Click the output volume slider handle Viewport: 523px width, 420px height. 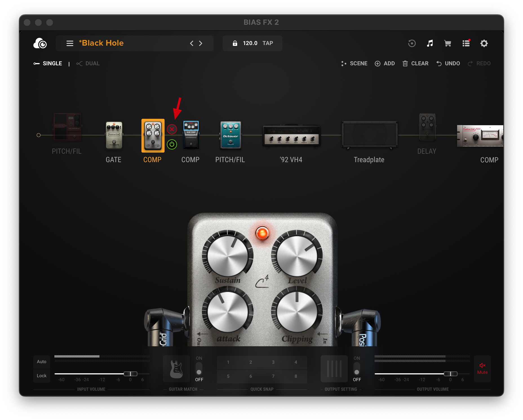(x=451, y=374)
